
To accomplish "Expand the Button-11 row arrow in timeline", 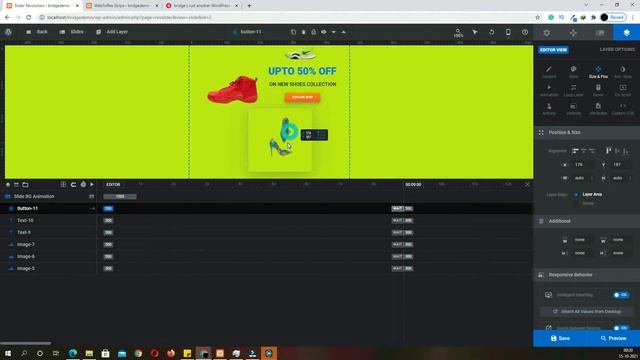I will click(x=93, y=209).
